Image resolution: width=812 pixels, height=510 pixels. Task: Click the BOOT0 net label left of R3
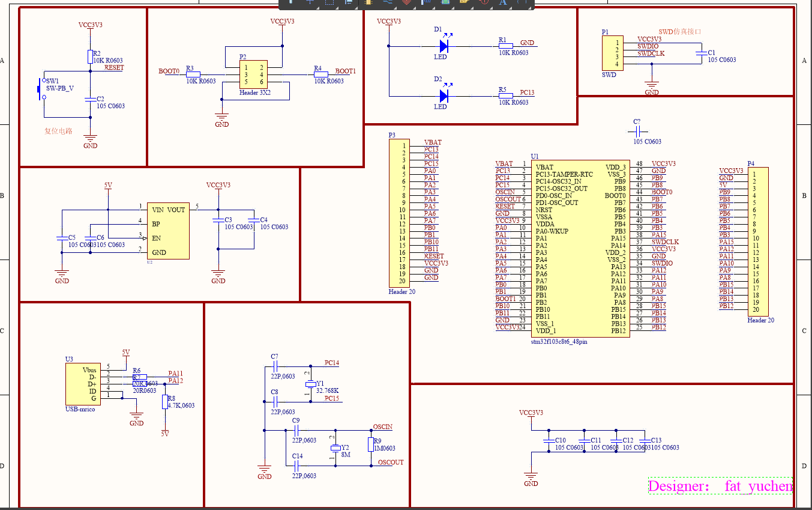[169, 71]
